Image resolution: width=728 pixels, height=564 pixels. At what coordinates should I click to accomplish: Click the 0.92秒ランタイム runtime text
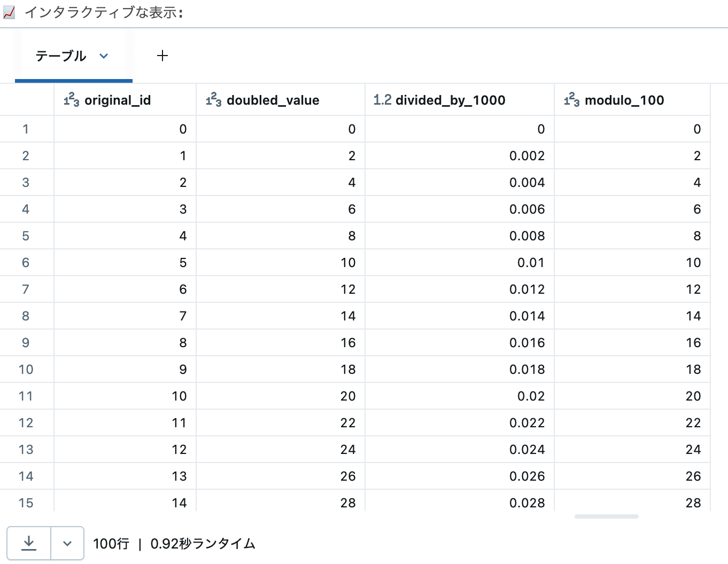(203, 543)
